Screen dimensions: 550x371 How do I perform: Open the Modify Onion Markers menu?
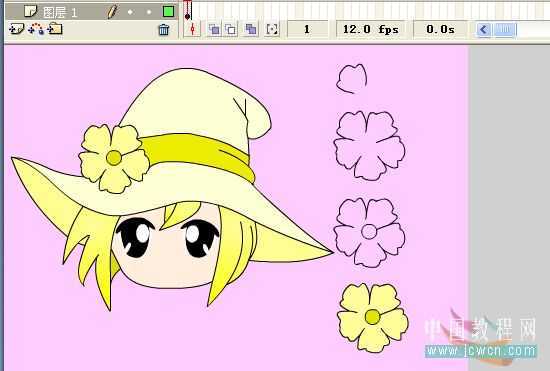272,29
